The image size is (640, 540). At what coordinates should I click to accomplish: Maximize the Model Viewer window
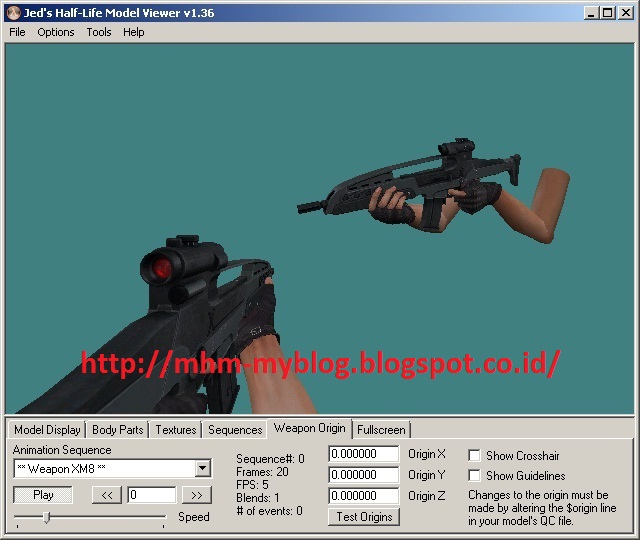(x=607, y=13)
